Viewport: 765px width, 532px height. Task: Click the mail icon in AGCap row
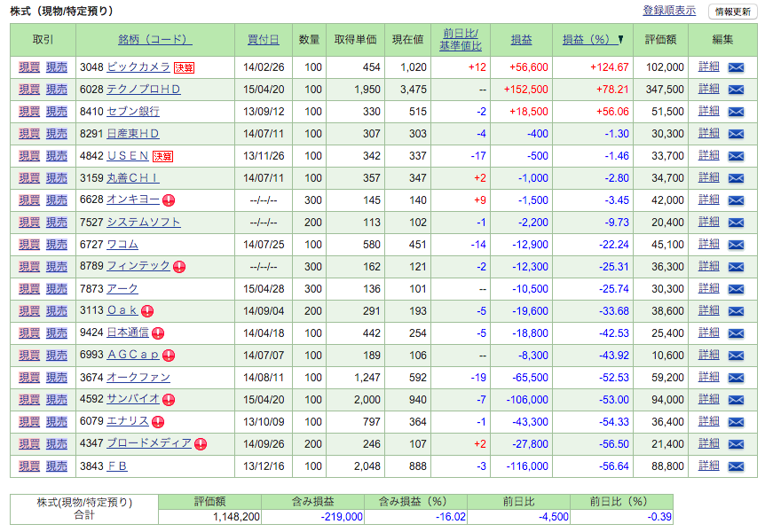736,356
